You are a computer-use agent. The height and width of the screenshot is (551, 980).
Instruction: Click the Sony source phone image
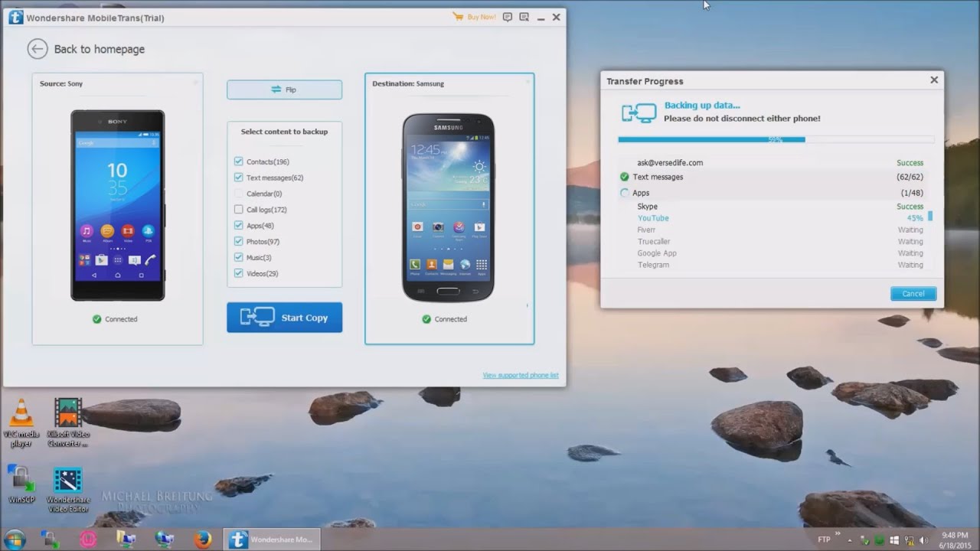tap(118, 205)
